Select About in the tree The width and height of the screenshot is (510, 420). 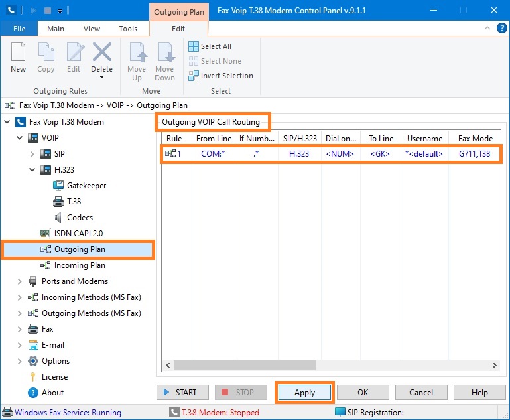coord(52,393)
